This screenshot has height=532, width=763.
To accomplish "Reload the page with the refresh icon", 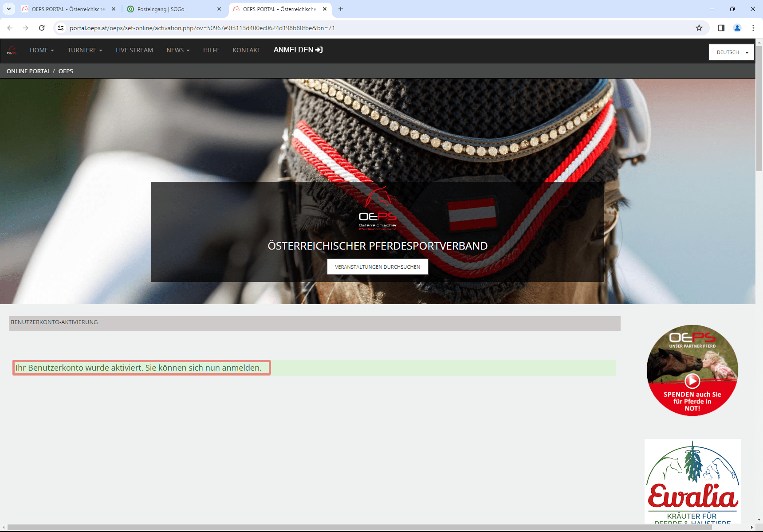I will pos(42,28).
